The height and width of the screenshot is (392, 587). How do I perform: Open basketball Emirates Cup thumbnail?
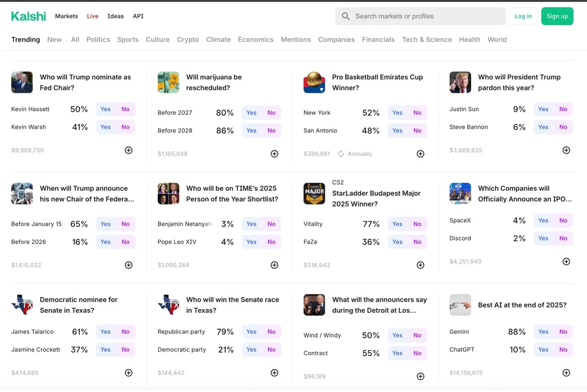(x=314, y=82)
